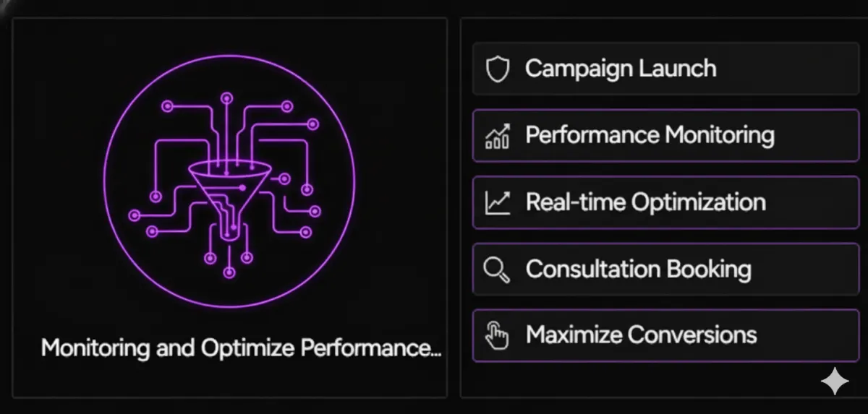Click the shield icon beside Campaign Launch
The width and height of the screenshot is (868, 414).
(x=498, y=69)
